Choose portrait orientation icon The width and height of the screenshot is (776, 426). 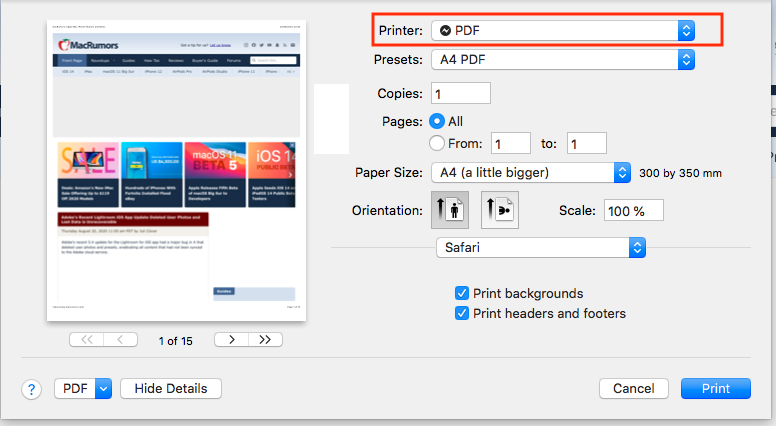pyautogui.click(x=450, y=210)
